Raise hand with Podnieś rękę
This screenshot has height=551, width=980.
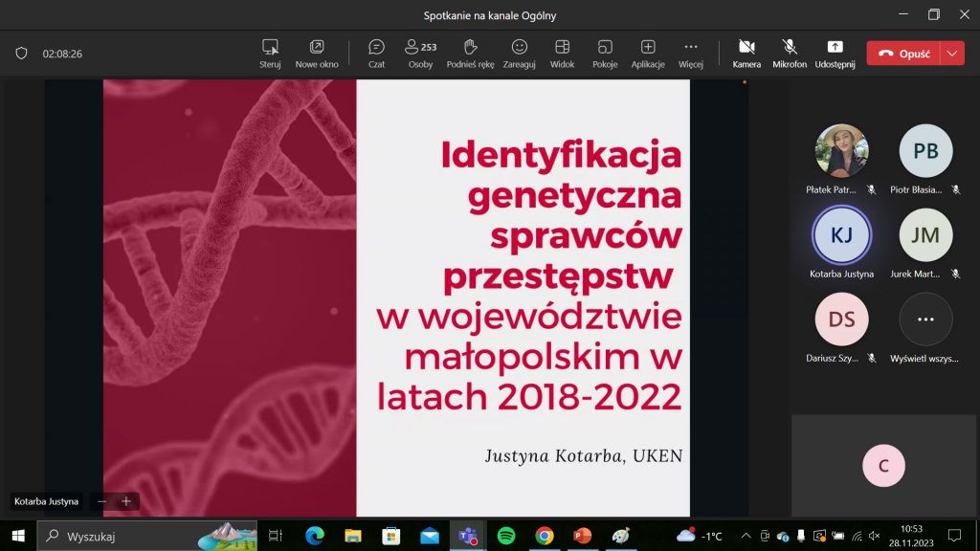click(469, 54)
